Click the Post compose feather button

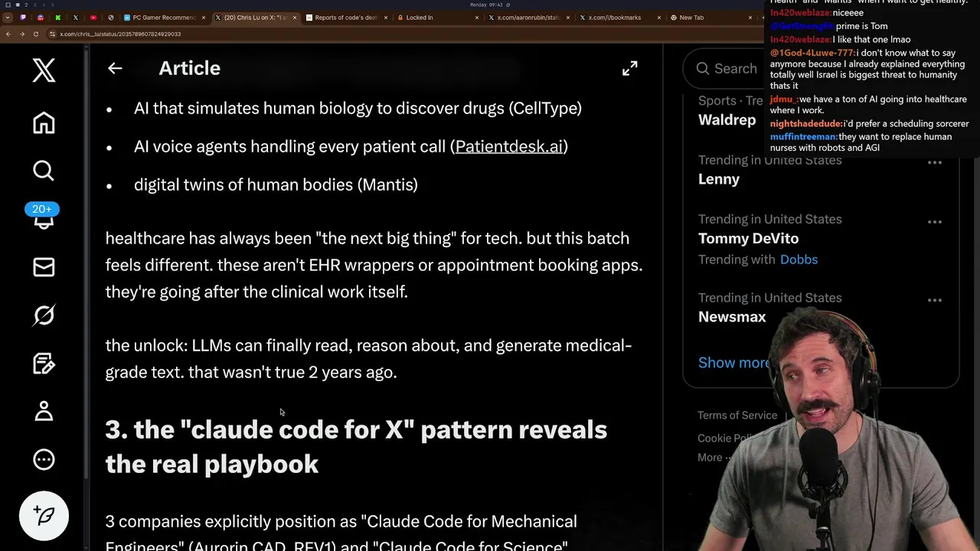point(44,515)
